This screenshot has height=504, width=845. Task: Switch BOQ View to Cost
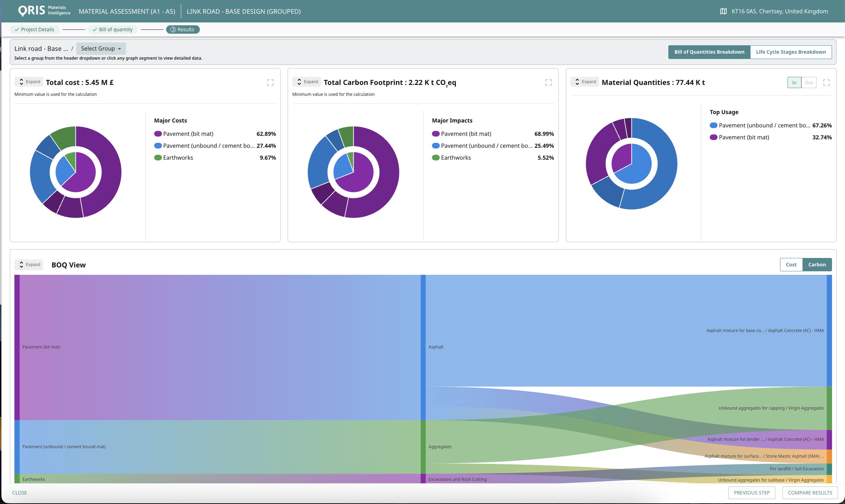pyautogui.click(x=791, y=265)
